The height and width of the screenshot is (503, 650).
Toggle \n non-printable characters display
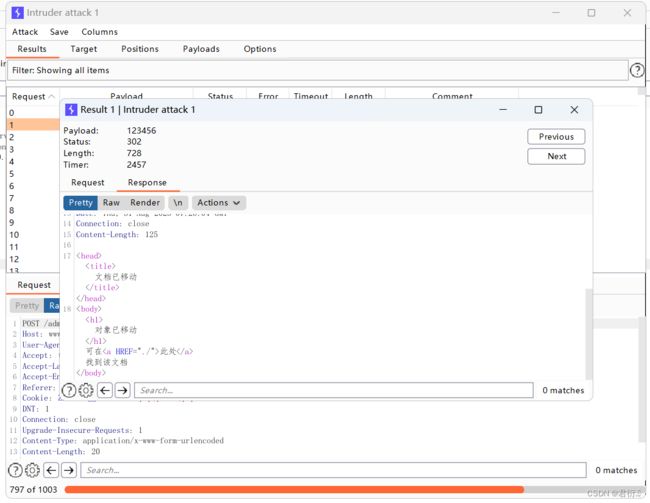click(x=178, y=203)
